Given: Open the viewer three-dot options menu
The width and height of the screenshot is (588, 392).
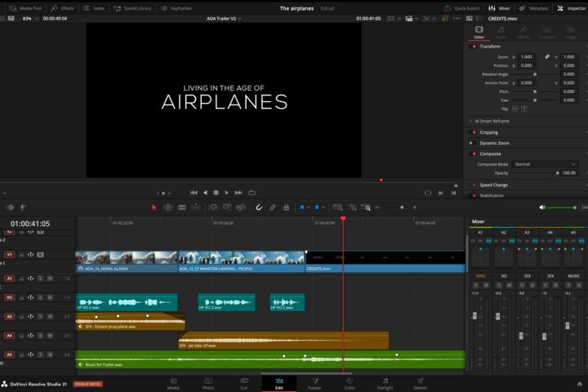Looking at the screenshot, I should pos(457,19).
